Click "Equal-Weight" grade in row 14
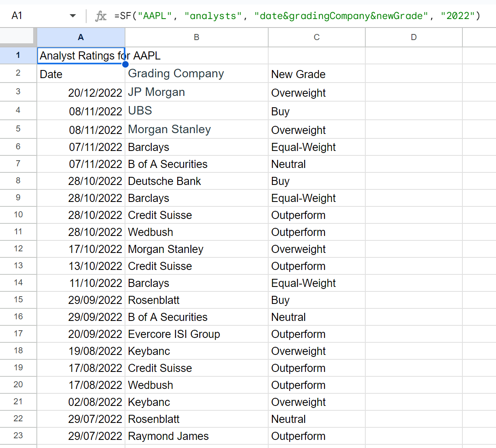Image resolution: width=496 pixels, height=448 pixels. 317,283
